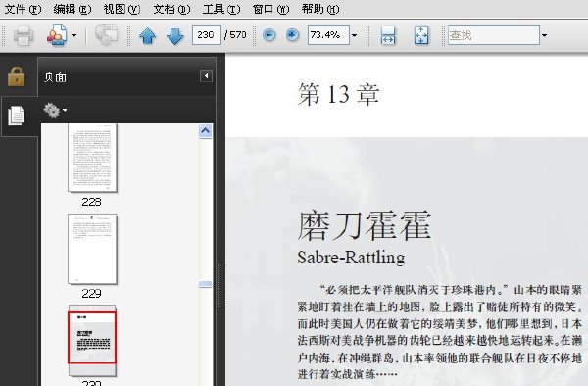Select the page 229 thumbnail
588x386 pixels.
point(92,249)
